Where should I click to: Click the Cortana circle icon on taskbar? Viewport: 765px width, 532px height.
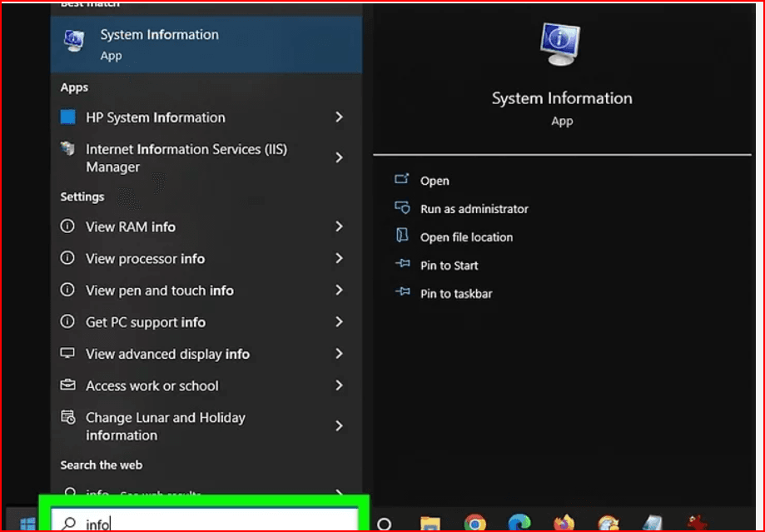point(385,524)
